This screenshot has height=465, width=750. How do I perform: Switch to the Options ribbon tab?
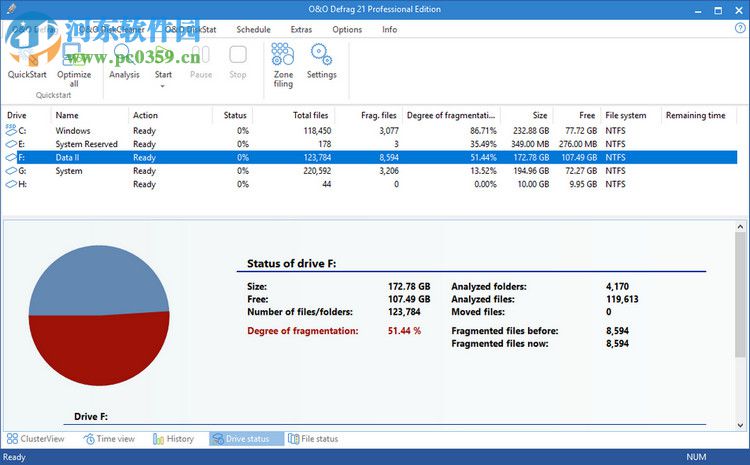pyautogui.click(x=347, y=30)
